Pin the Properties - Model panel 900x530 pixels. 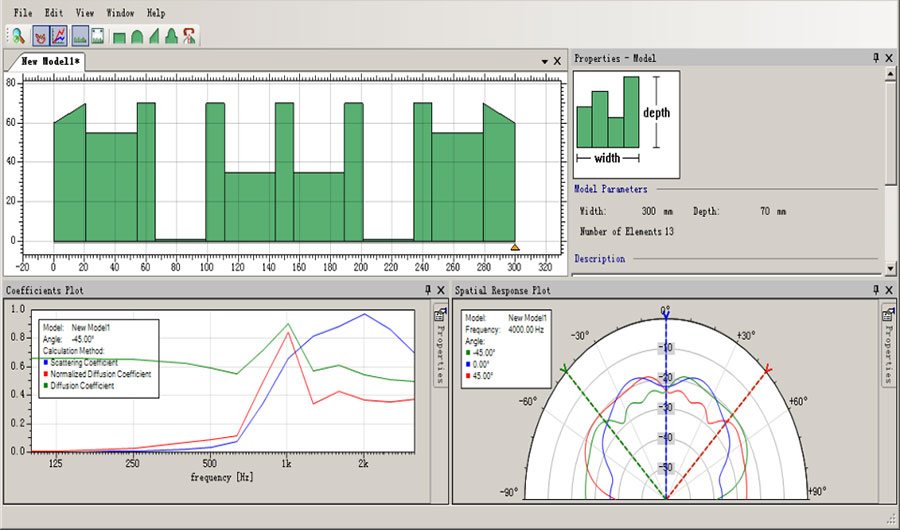pos(875,58)
